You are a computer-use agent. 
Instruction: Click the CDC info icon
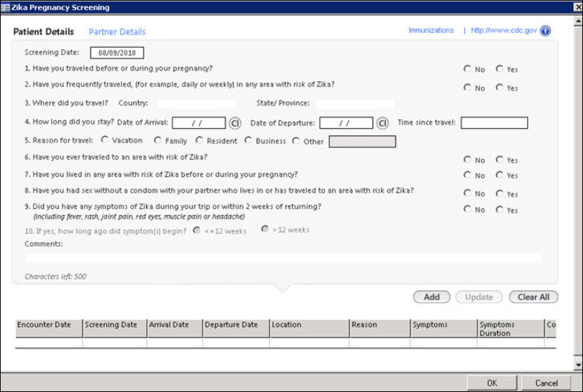[x=545, y=31]
